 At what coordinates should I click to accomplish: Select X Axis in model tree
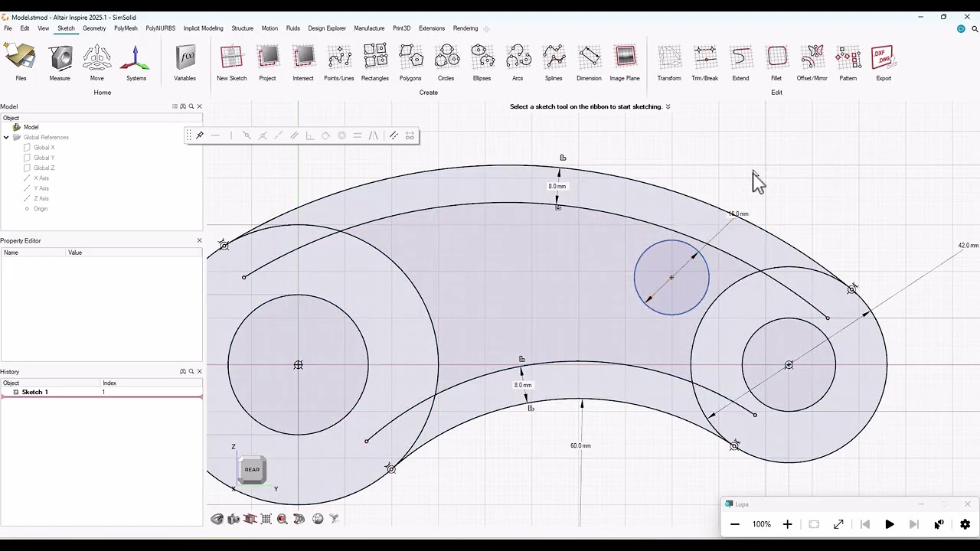(41, 178)
